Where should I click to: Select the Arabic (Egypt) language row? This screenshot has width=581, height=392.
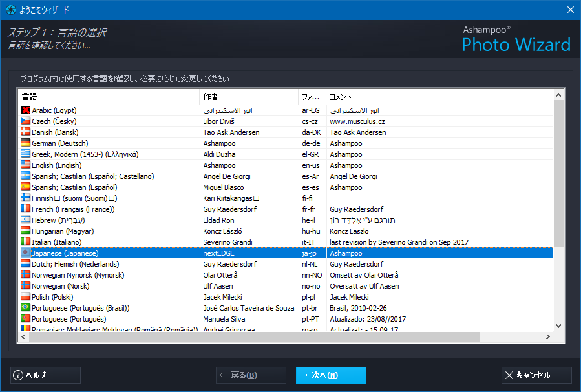click(286, 110)
